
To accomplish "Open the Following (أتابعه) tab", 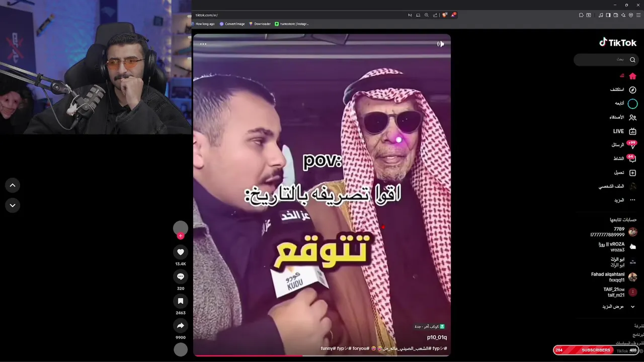I will tap(626, 104).
